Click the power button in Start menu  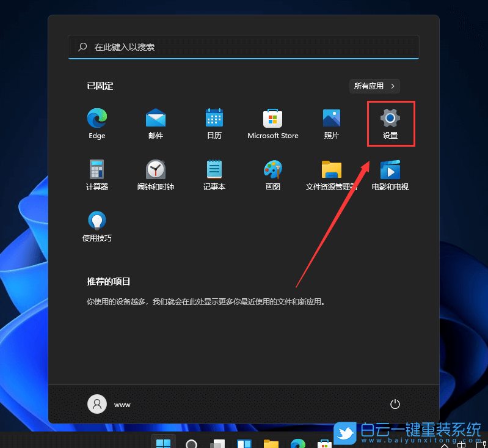click(395, 404)
